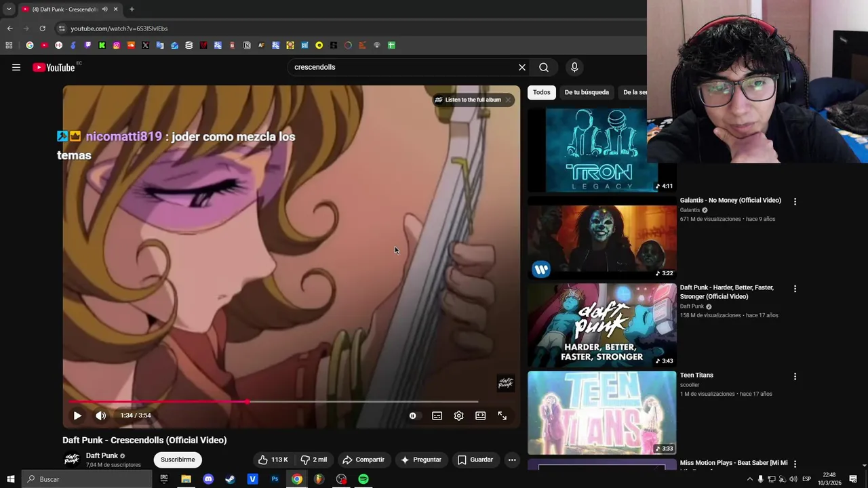Go back with the browser back arrow
Image resolution: width=868 pixels, height=488 pixels.
(9, 28)
